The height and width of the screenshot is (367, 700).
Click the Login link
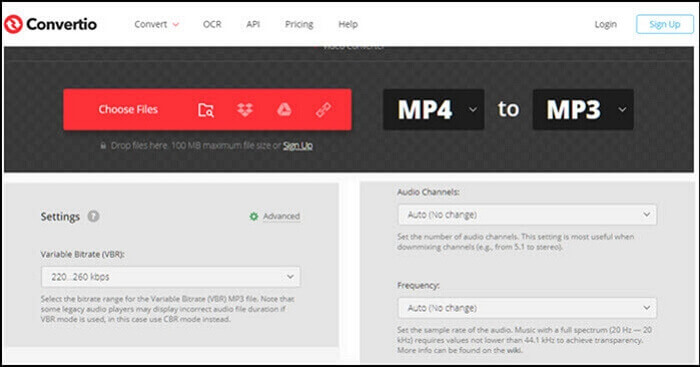coord(605,24)
